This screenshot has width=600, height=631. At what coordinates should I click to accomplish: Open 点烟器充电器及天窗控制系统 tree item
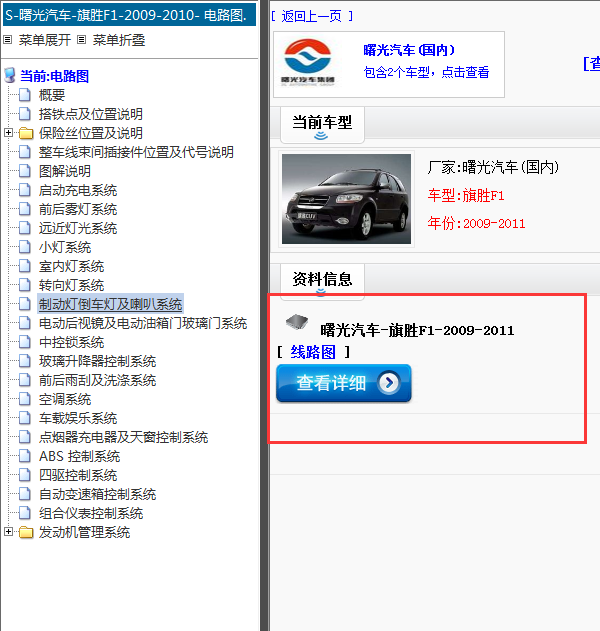pyautogui.click(x=123, y=437)
